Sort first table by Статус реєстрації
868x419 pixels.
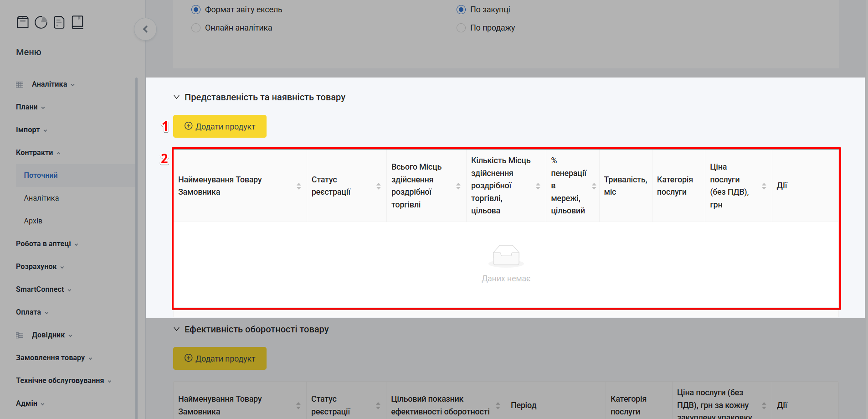pyautogui.click(x=378, y=186)
